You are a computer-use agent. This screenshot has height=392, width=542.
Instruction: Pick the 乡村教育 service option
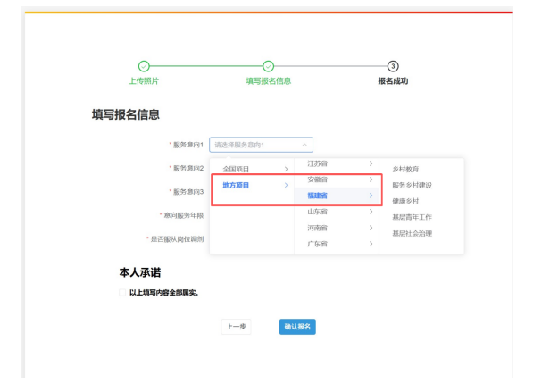[x=406, y=169]
